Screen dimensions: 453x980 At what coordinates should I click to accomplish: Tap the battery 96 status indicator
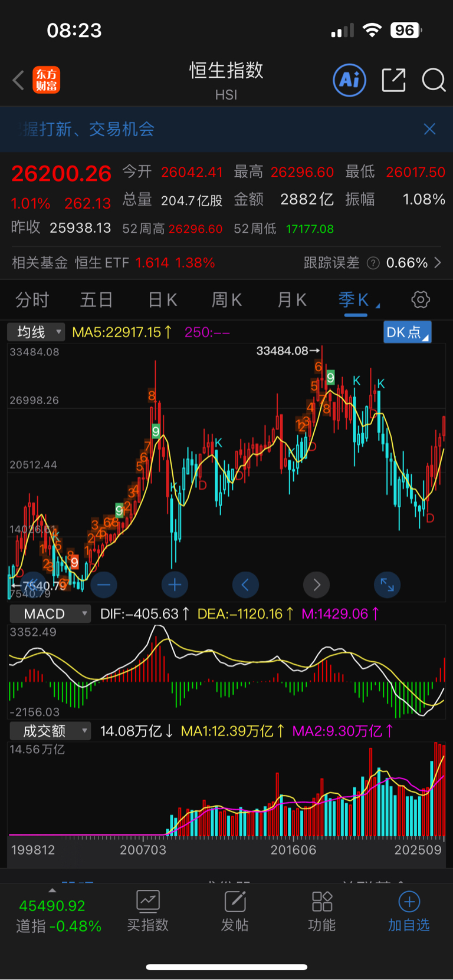(x=406, y=30)
